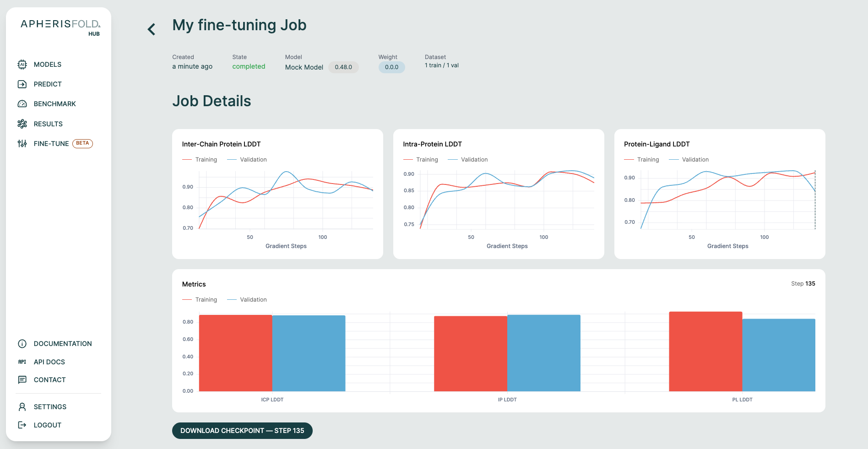Toggle Training series in Inter-Chain Protein LDDT chart
The height and width of the screenshot is (449, 868).
click(200, 160)
